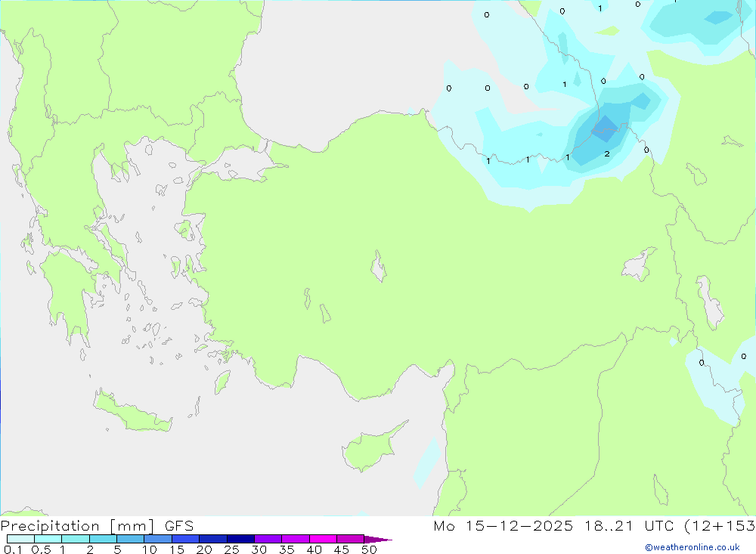Click the '20' legend scale label
The image size is (756, 554).
pos(204,549)
